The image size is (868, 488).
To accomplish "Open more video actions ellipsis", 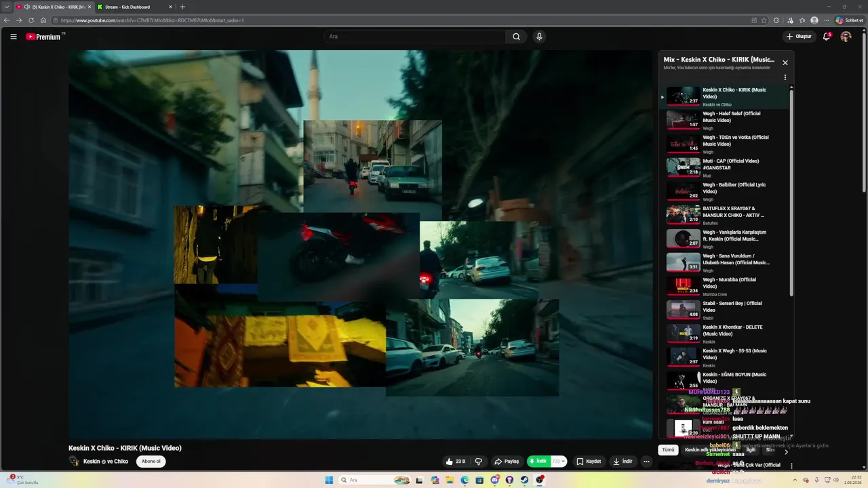I will pos(646,462).
